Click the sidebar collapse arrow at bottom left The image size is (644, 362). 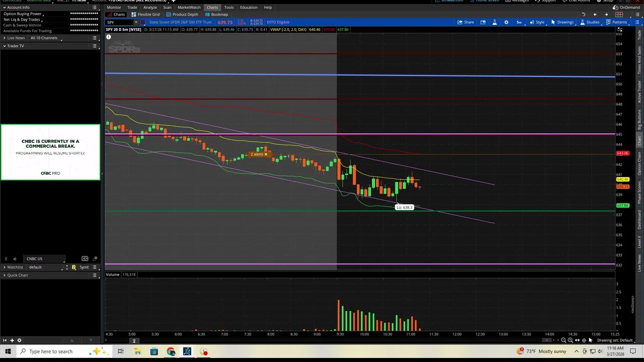5,340
